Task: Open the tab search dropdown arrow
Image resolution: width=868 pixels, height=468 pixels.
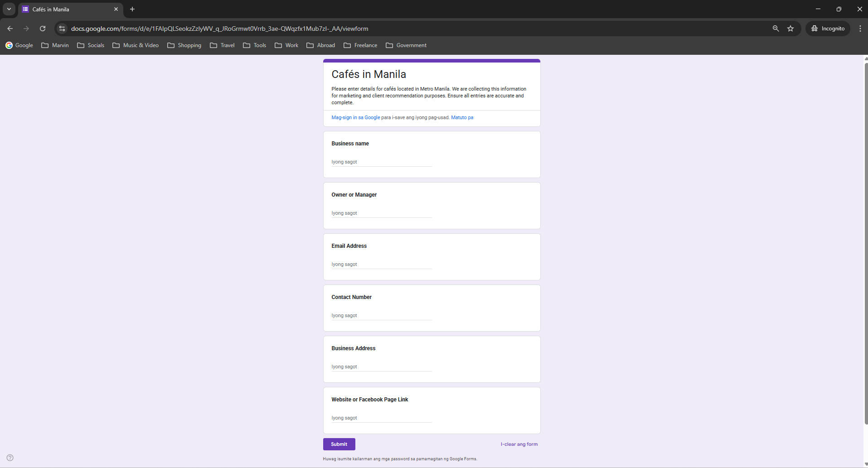Action: (x=9, y=9)
